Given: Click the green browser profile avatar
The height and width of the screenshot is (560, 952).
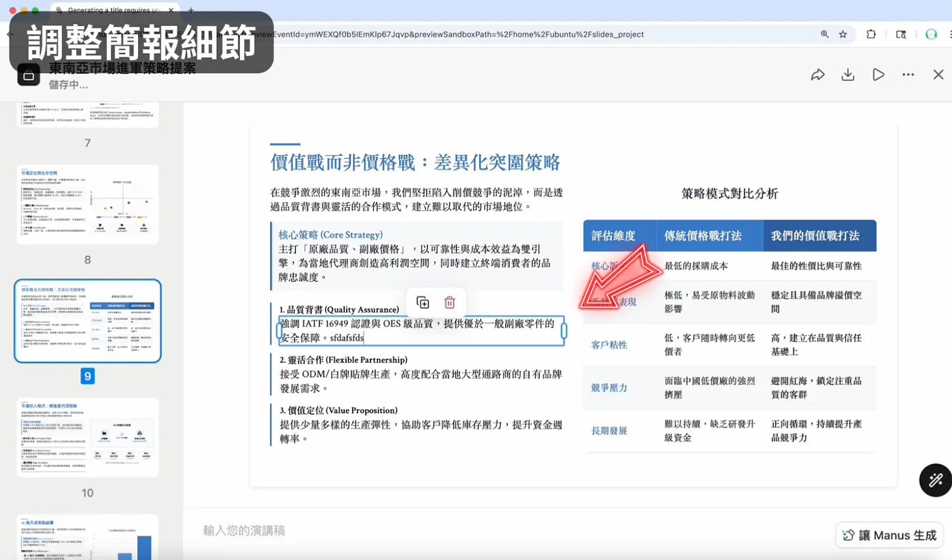Looking at the screenshot, I should click(x=932, y=34).
